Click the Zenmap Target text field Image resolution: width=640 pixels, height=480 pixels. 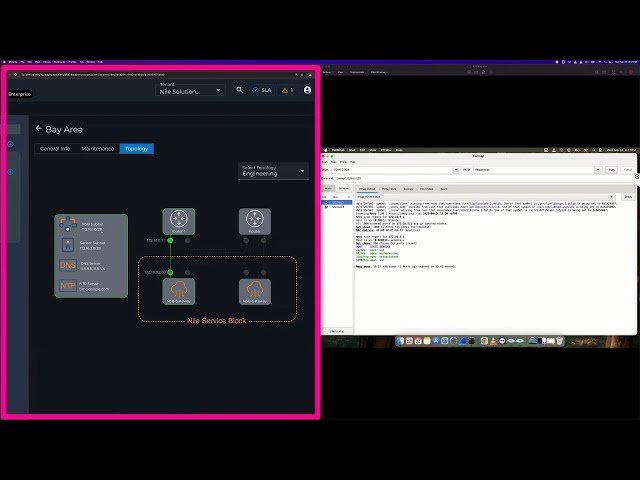[393, 169]
